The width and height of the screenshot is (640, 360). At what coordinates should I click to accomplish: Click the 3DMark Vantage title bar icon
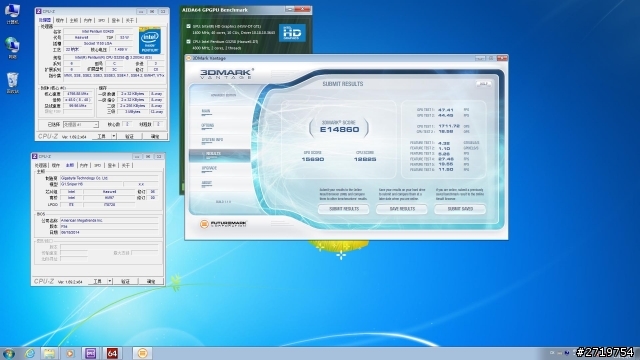coord(189,58)
